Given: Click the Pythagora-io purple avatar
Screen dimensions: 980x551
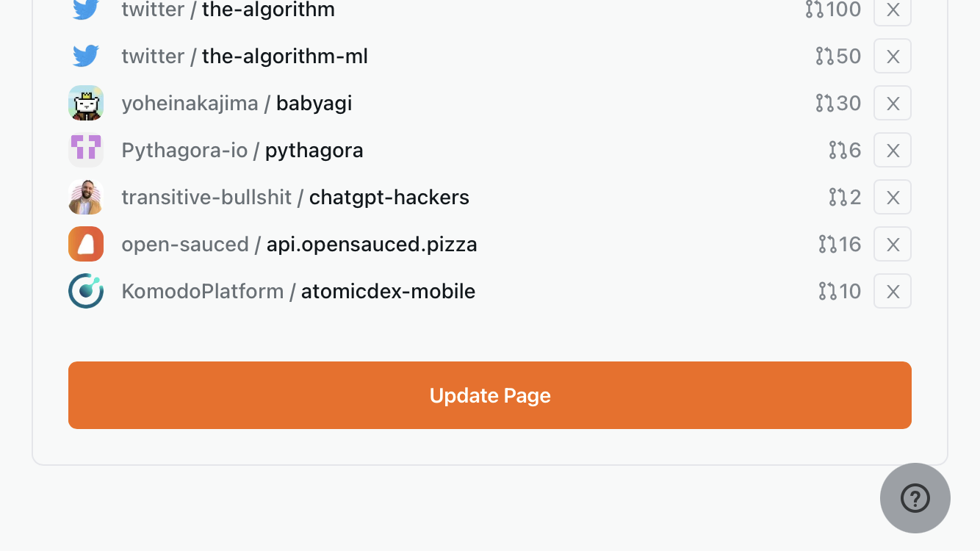Looking at the screenshot, I should (85, 150).
